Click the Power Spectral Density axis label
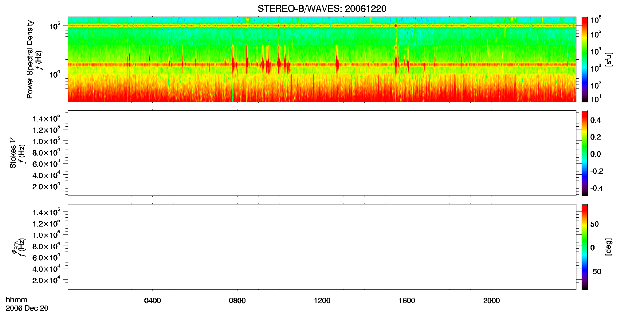The height and width of the screenshot is (332, 644). pos(30,59)
